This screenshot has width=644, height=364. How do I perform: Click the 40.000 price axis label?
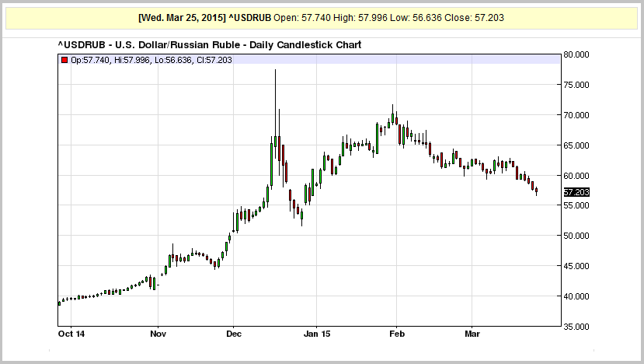click(x=576, y=296)
